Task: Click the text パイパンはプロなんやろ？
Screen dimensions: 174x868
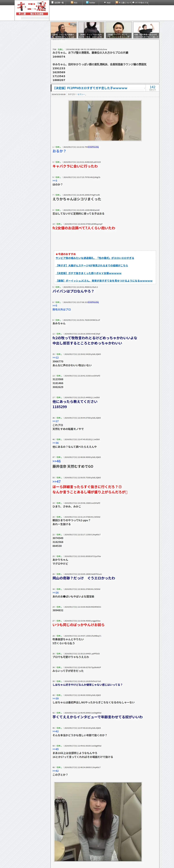Action: tap(73, 291)
